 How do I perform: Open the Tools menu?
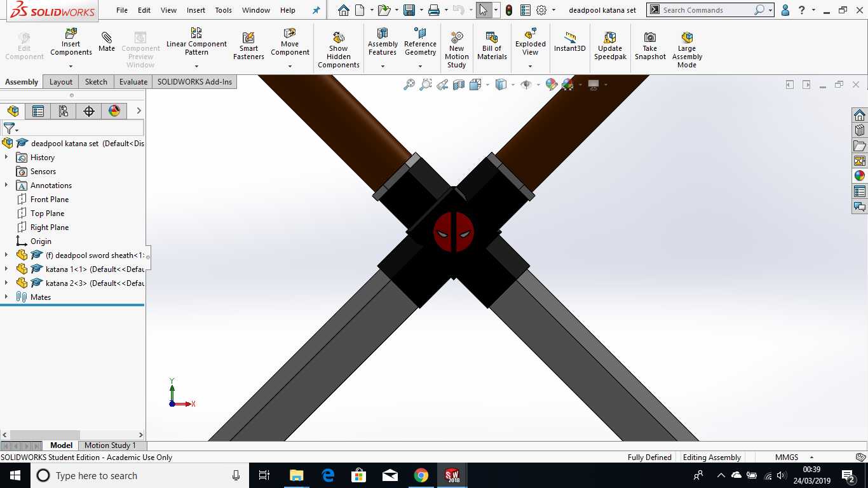pyautogui.click(x=223, y=10)
